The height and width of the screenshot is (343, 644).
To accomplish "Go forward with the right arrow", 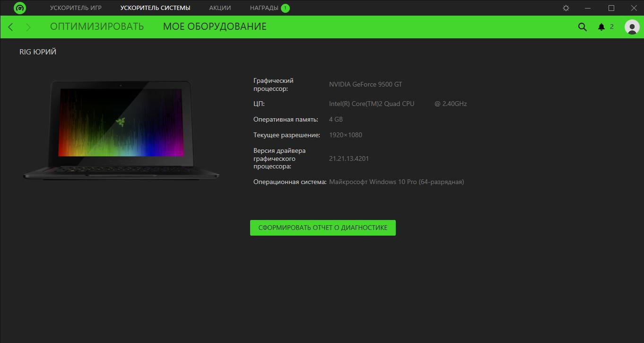I will pos(28,27).
